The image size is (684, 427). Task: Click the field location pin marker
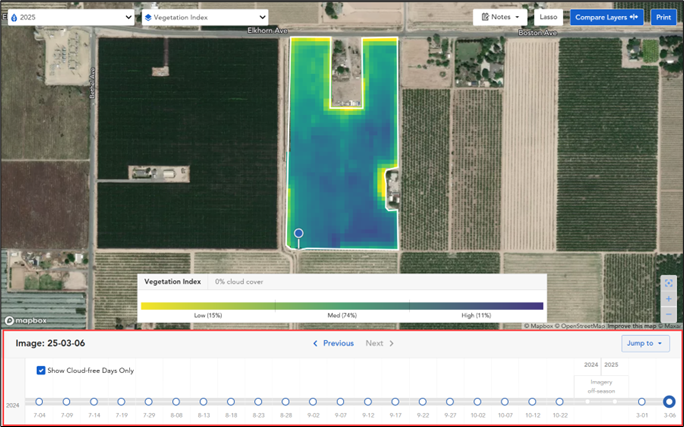(x=297, y=234)
